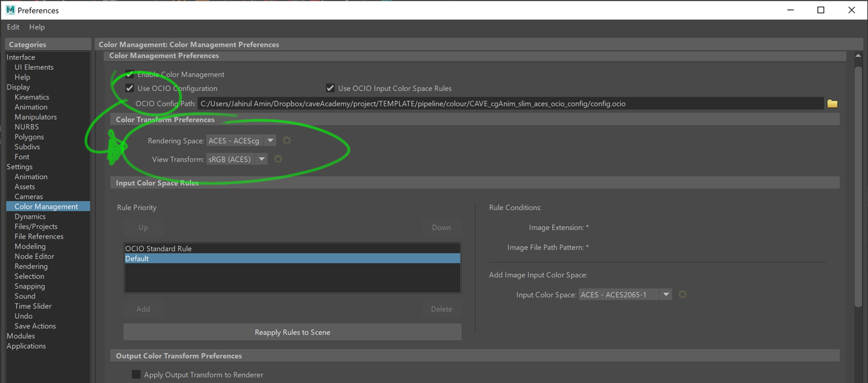Click the Maya logo in title bar
868x383 pixels.
(10, 10)
